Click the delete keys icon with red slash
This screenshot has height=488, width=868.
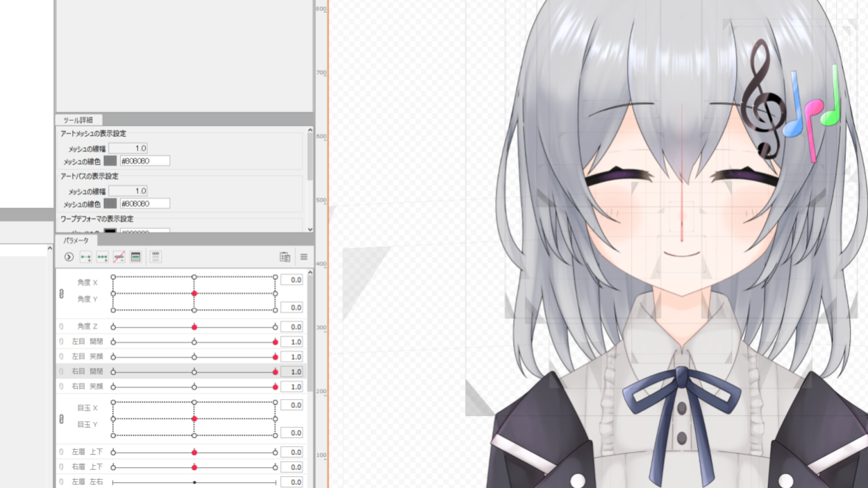tap(119, 257)
